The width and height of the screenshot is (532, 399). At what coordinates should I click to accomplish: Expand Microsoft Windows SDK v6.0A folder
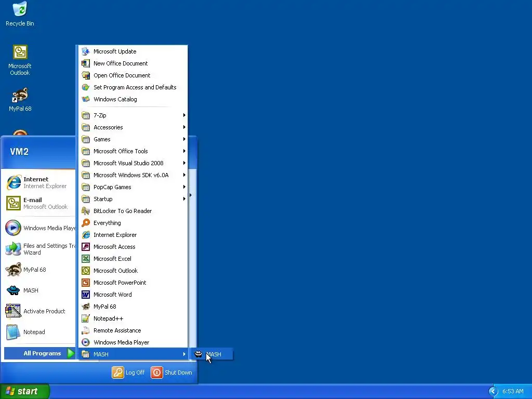click(133, 175)
